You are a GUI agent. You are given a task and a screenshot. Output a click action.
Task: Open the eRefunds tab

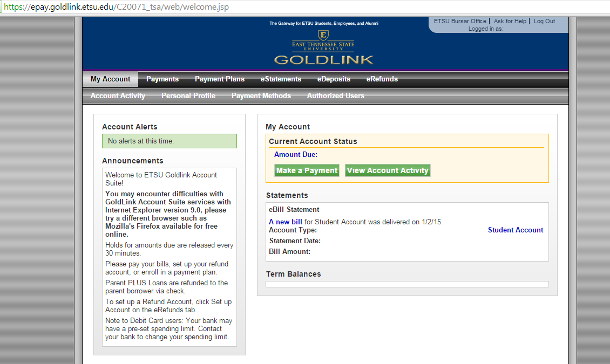(382, 79)
